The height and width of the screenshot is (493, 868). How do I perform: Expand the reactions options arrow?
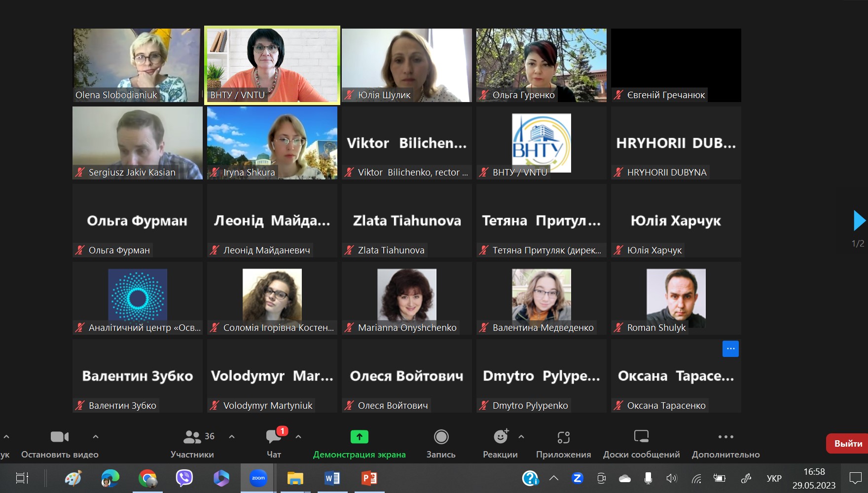pos(521,437)
